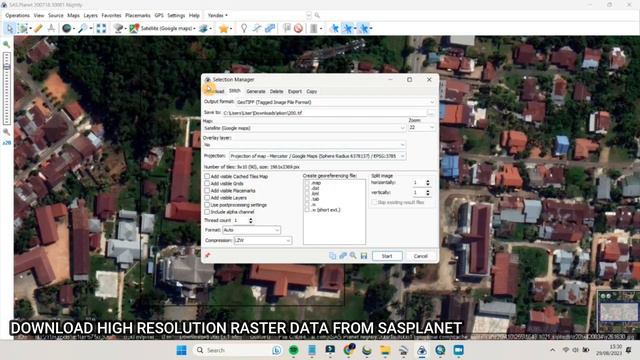640x360 pixels.
Task: Click the first blue GPS star icon
Action: tap(334, 28)
